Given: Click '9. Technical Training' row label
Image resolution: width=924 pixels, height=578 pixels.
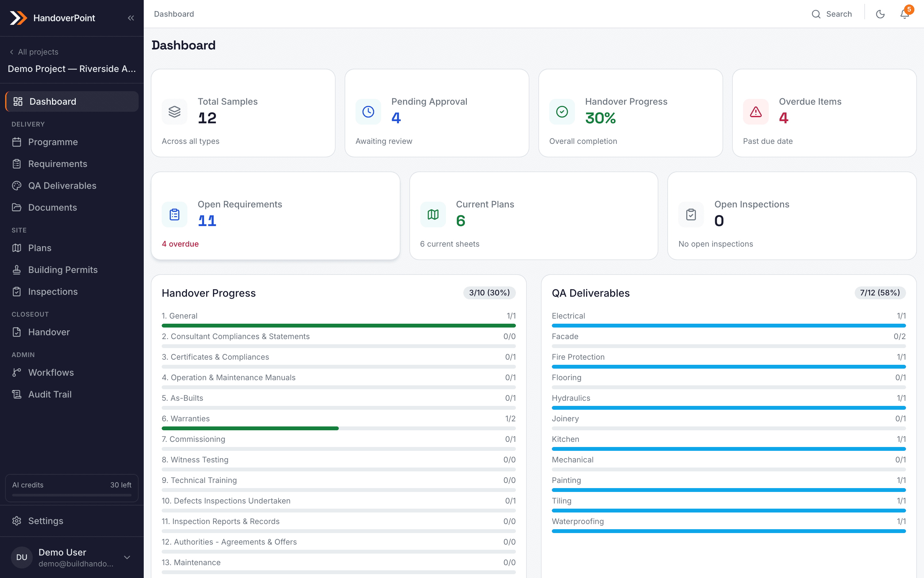Looking at the screenshot, I should pos(199,480).
